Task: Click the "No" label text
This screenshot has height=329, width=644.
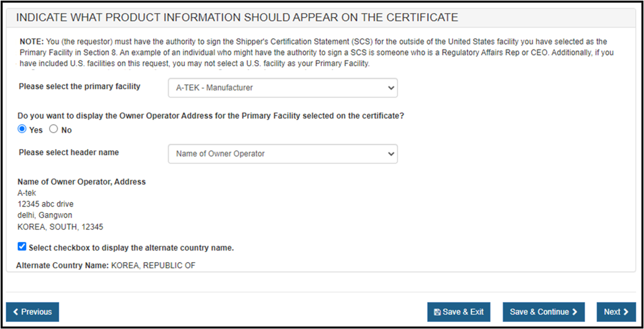Action: coord(67,130)
